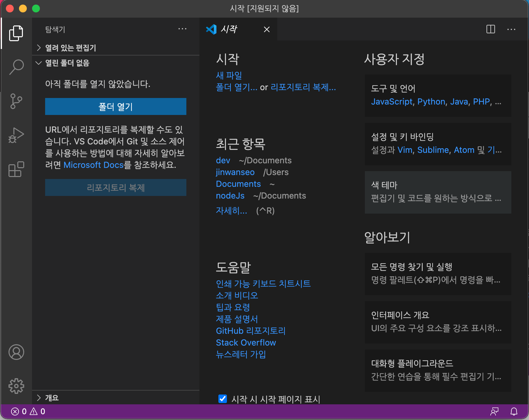Open the Stack Overflow link
529x420 pixels.
(x=246, y=343)
